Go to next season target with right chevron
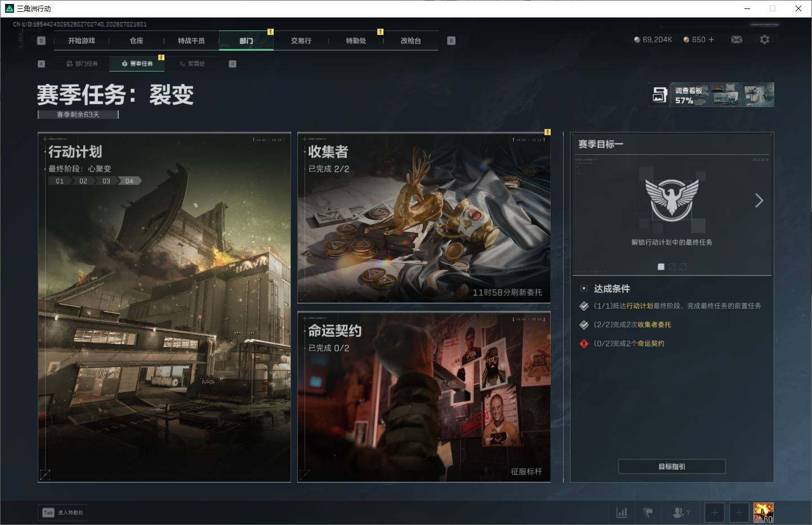 tap(759, 201)
